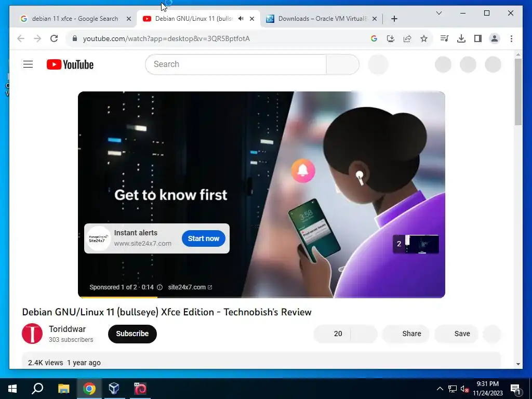Go to YouTube home via logo

70,64
